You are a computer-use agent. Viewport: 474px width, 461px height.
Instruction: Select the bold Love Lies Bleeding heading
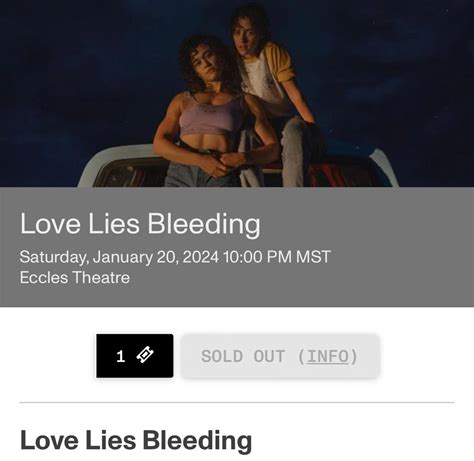(x=136, y=441)
